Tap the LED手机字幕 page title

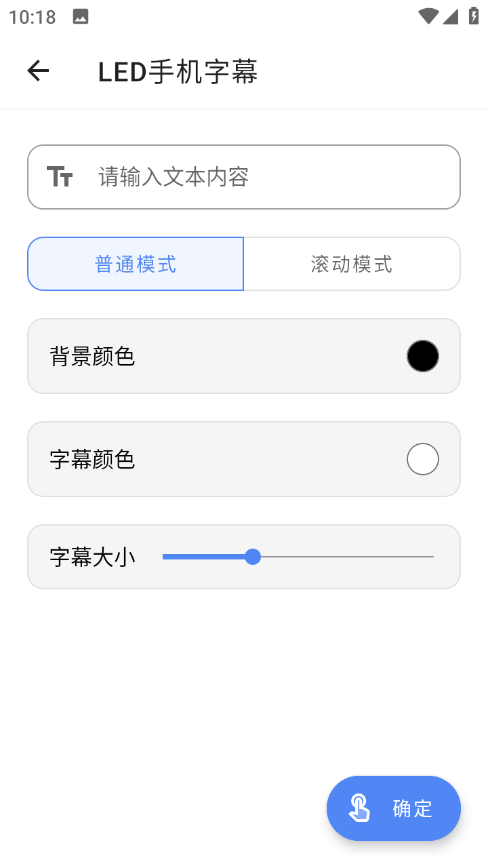[x=178, y=72]
